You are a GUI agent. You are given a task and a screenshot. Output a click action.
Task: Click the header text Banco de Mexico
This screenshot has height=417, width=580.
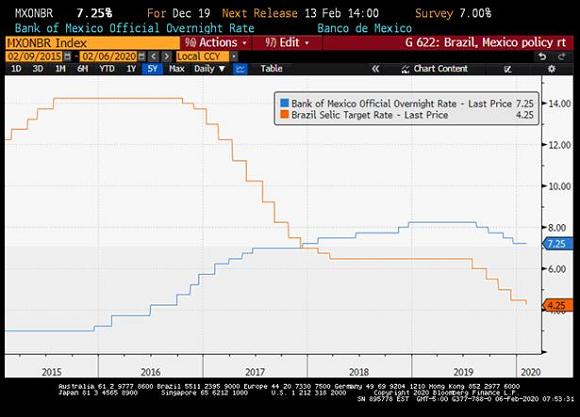[x=364, y=28]
